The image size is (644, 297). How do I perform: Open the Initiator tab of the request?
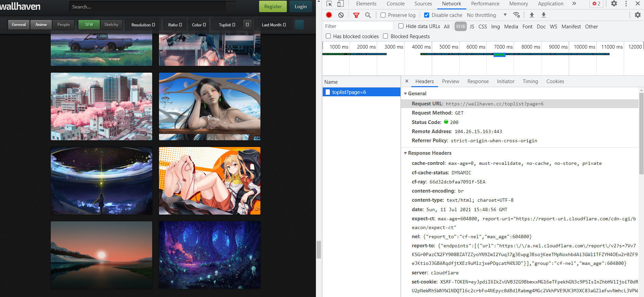coord(505,81)
